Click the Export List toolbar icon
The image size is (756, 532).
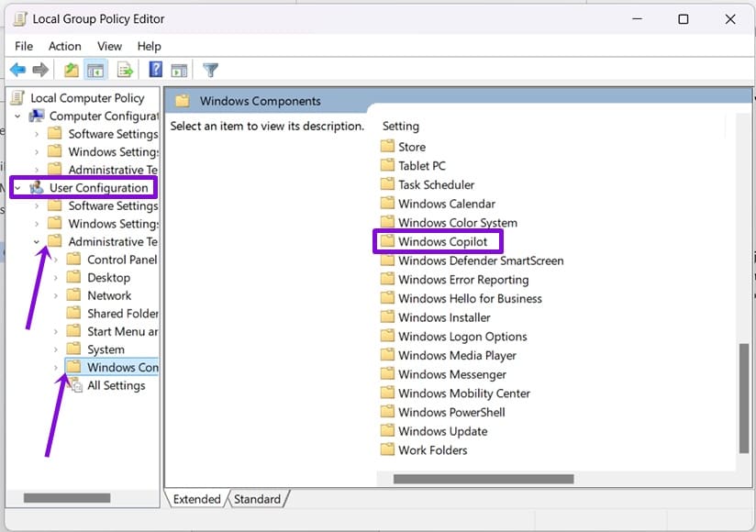(x=125, y=70)
